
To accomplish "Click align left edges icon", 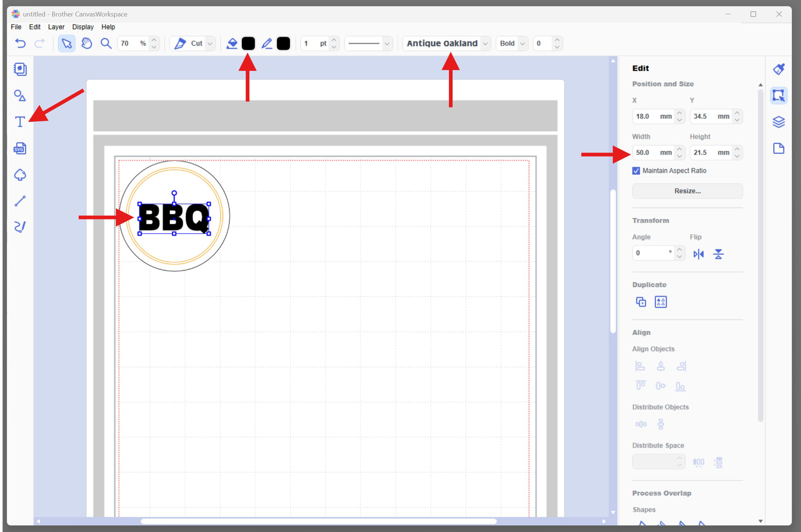I will (641, 366).
